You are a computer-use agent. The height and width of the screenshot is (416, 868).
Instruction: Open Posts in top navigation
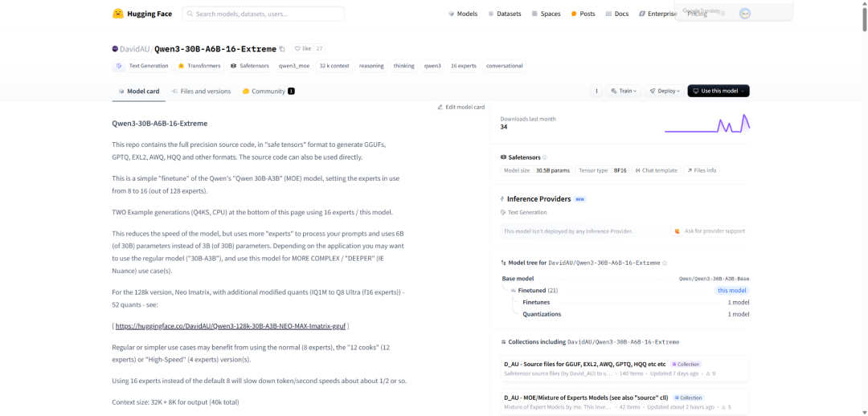click(583, 14)
